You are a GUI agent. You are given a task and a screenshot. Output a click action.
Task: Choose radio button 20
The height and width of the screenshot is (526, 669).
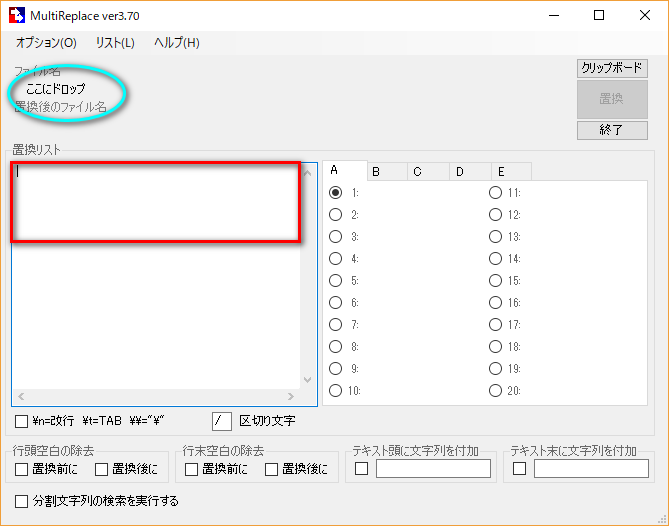click(x=495, y=391)
